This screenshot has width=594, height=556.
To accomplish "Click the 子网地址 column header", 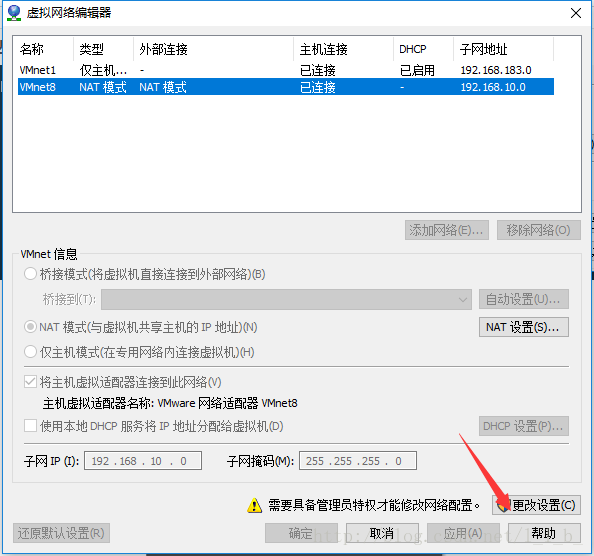I will 503,49.
